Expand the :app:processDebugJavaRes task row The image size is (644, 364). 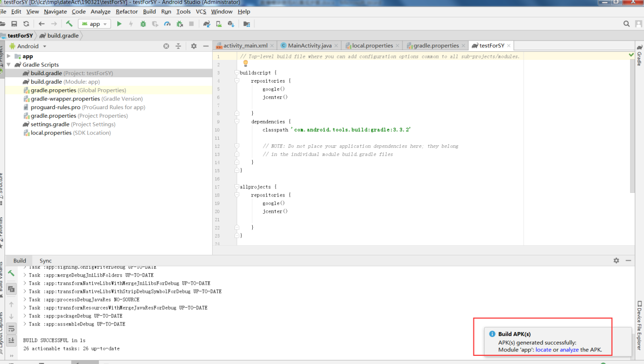(25, 300)
